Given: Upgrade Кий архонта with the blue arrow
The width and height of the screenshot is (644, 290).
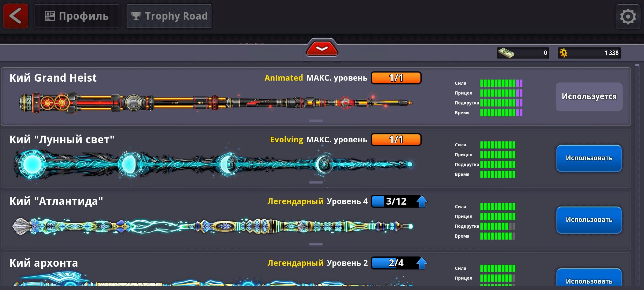Looking at the screenshot, I should [x=422, y=263].
